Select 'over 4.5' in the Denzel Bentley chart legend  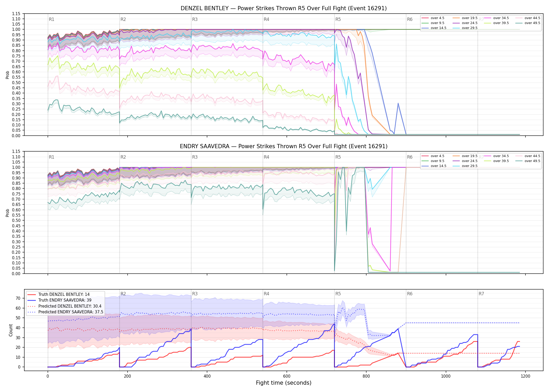pyautogui.click(x=433, y=18)
